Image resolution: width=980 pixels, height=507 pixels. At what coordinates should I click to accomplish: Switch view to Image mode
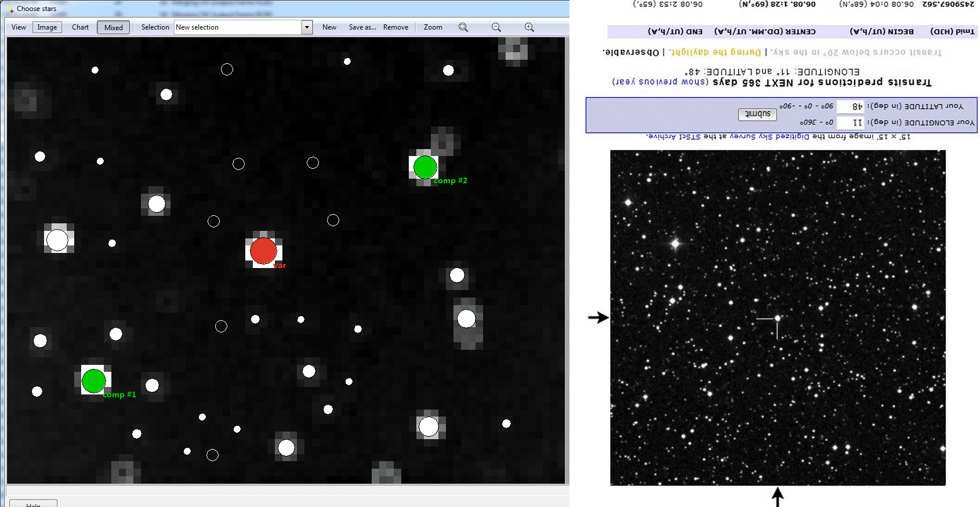point(47,27)
